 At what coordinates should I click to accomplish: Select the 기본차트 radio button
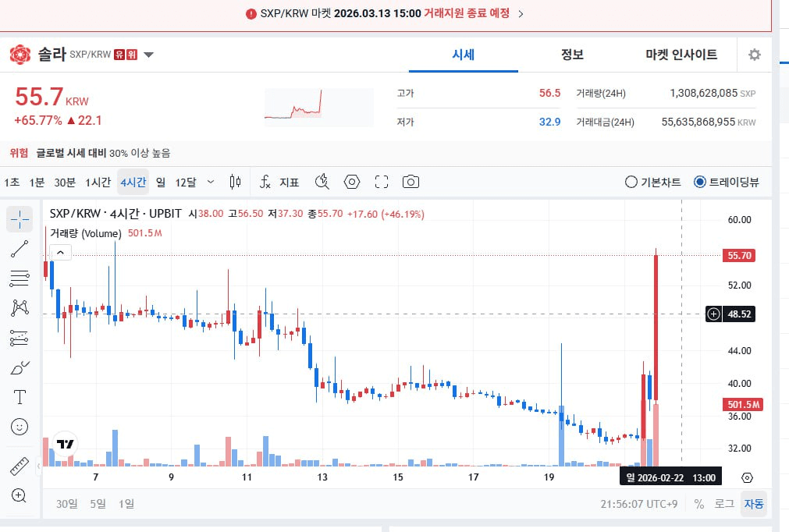pos(631,182)
